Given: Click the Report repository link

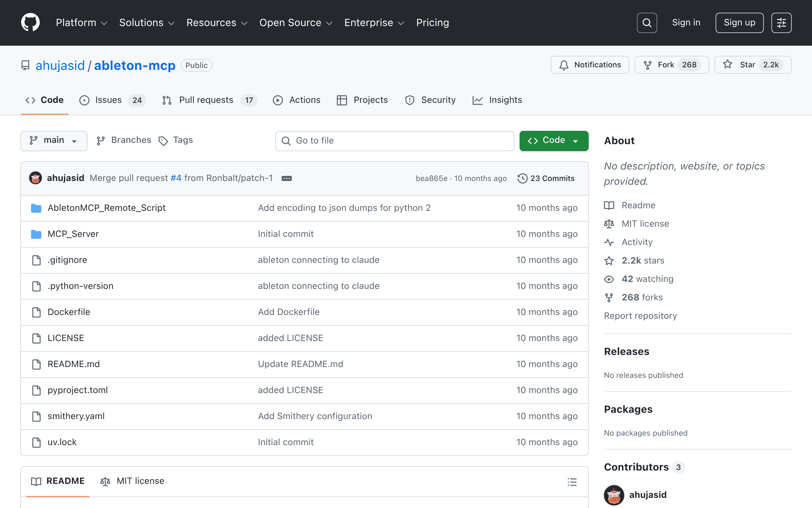Looking at the screenshot, I should (640, 316).
